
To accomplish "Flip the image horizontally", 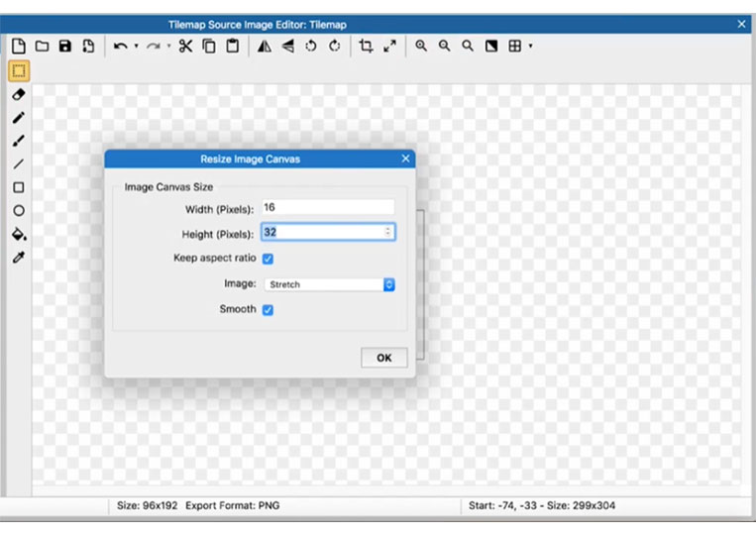I will pyautogui.click(x=265, y=47).
